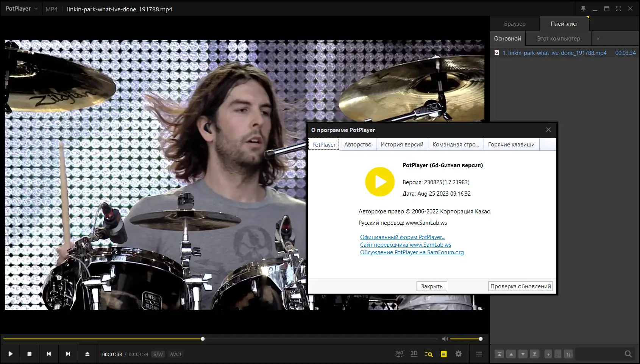This screenshot has height=364, width=640.
Task: Open the hamburger menu in the control bar
Action: point(479,354)
